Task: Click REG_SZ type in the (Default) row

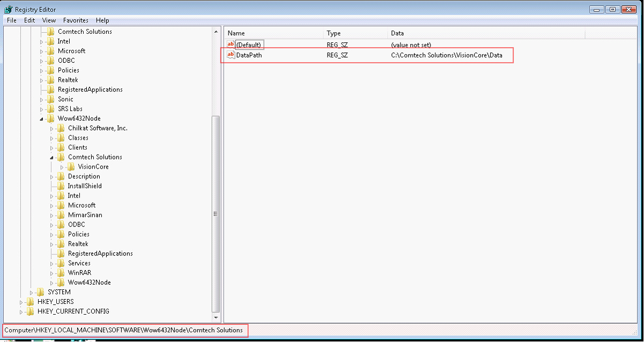Action: pos(337,45)
